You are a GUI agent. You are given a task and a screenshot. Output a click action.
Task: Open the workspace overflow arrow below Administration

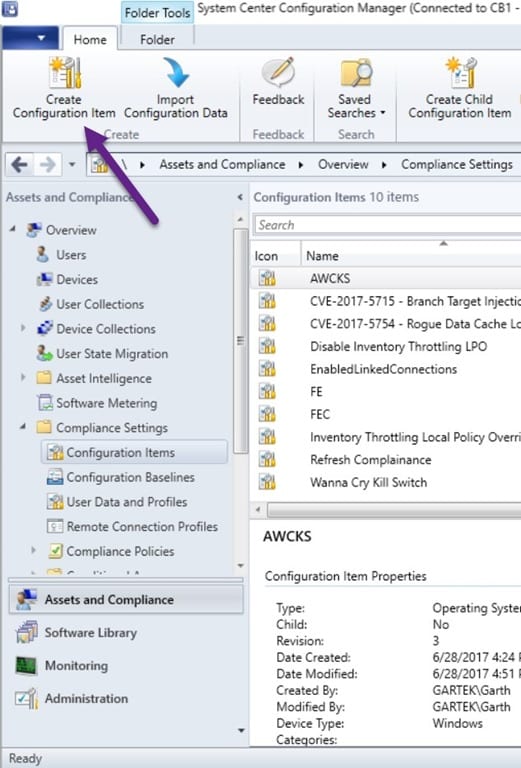click(x=241, y=730)
